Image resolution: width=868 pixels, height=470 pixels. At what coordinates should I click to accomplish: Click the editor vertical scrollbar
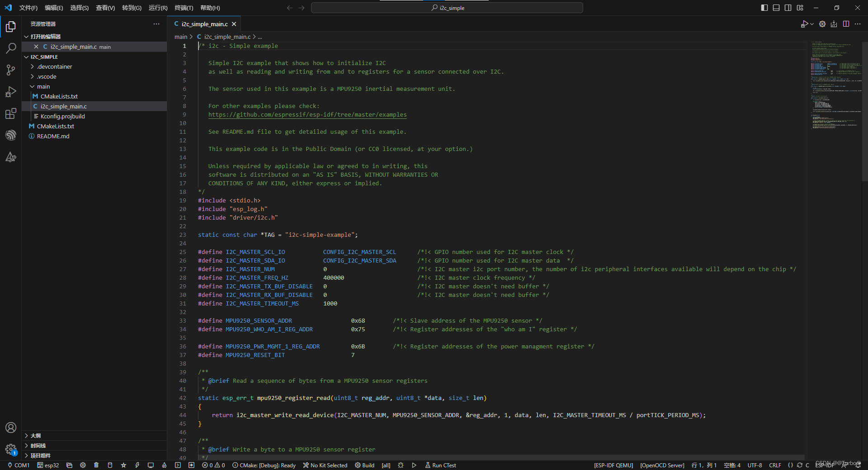point(865,111)
